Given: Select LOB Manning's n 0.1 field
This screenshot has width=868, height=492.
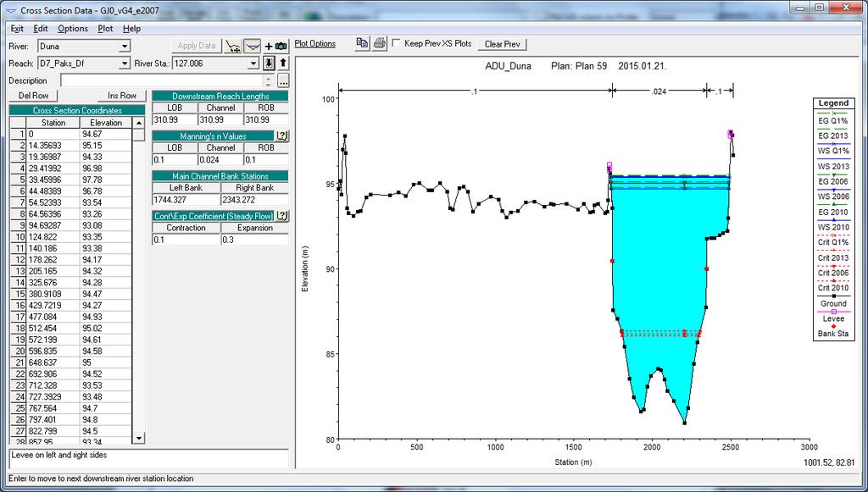Looking at the screenshot, I should point(175,160).
